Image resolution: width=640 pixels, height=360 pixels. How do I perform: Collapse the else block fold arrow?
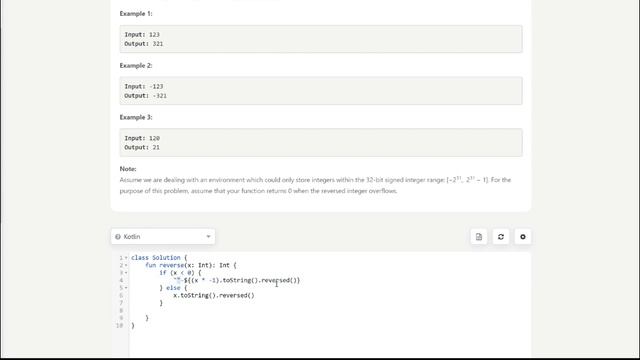pos(126,288)
